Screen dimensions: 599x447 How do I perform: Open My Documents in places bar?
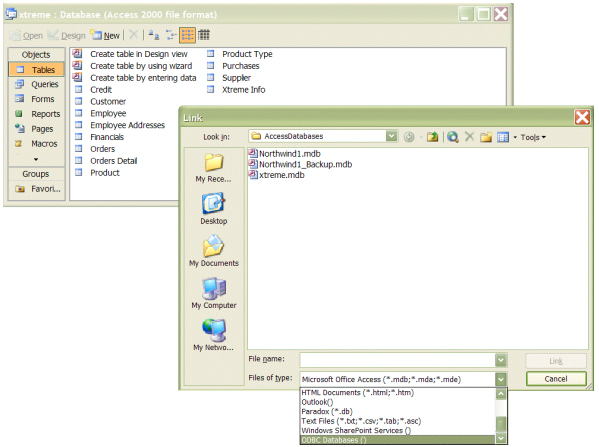[214, 251]
